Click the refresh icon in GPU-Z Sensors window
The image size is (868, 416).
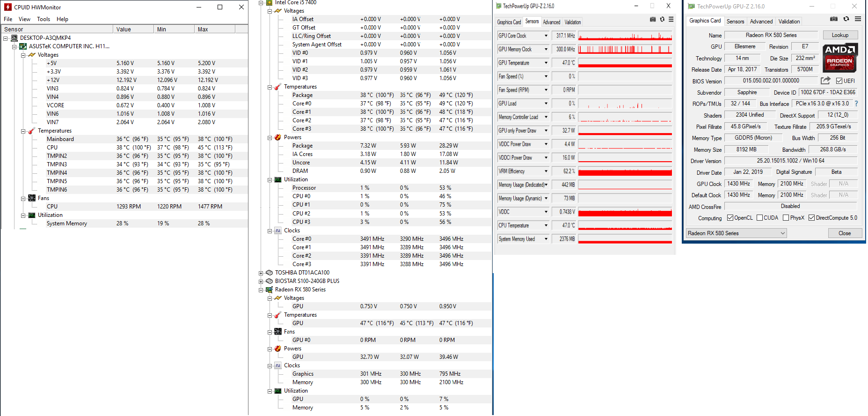[x=662, y=19]
